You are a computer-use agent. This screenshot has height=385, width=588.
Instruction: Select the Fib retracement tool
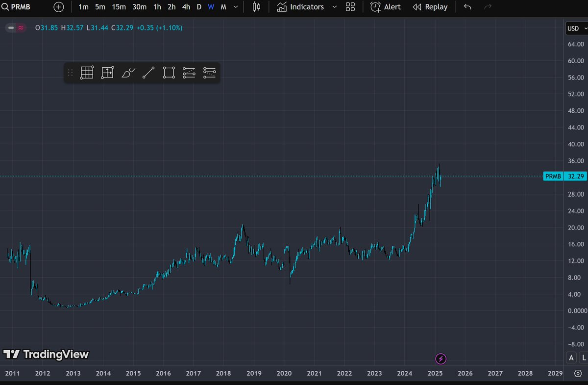pyautogui.click(x=189, y=73)
